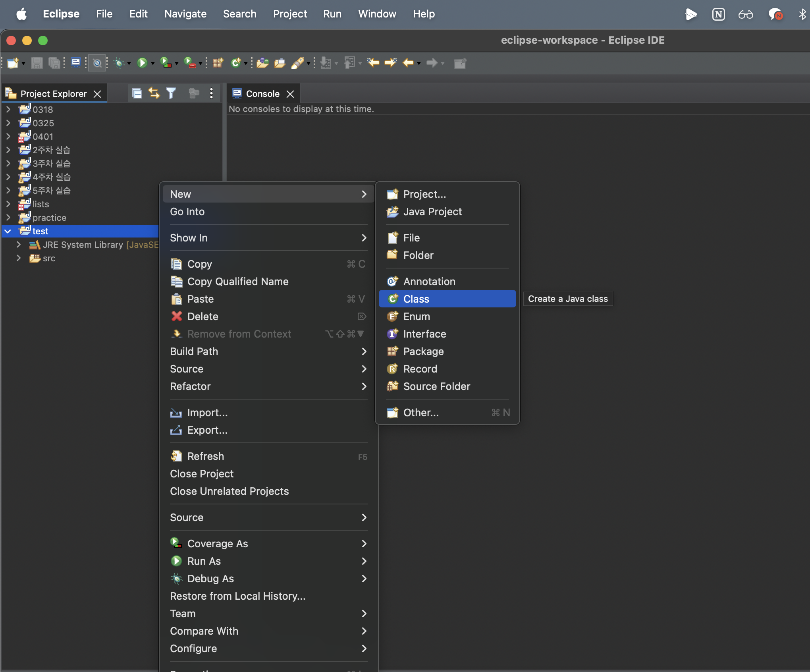This screenshot has width=810, height=672.
Task: Open the dropdown arrow next to Run button
Action: [x=153, y=64]
